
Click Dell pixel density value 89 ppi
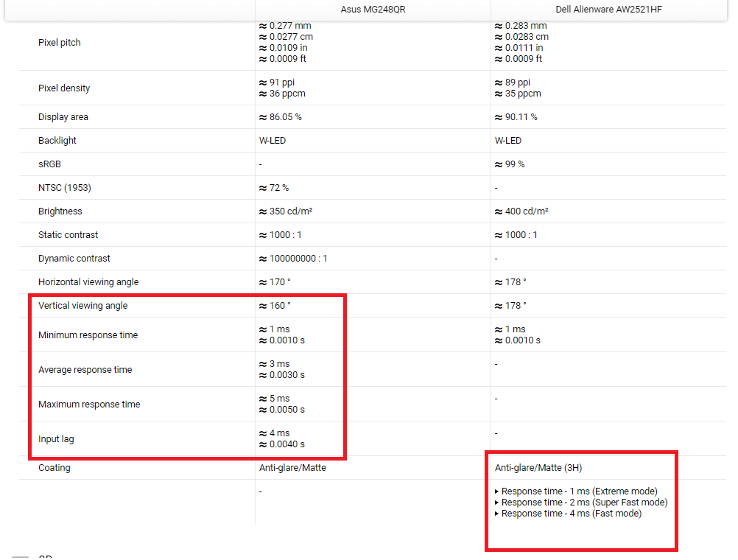coord(513,83)
